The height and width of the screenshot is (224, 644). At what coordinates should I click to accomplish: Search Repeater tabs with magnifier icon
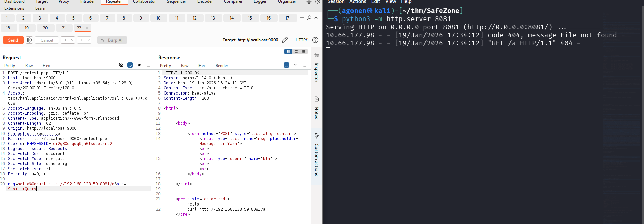309,18
